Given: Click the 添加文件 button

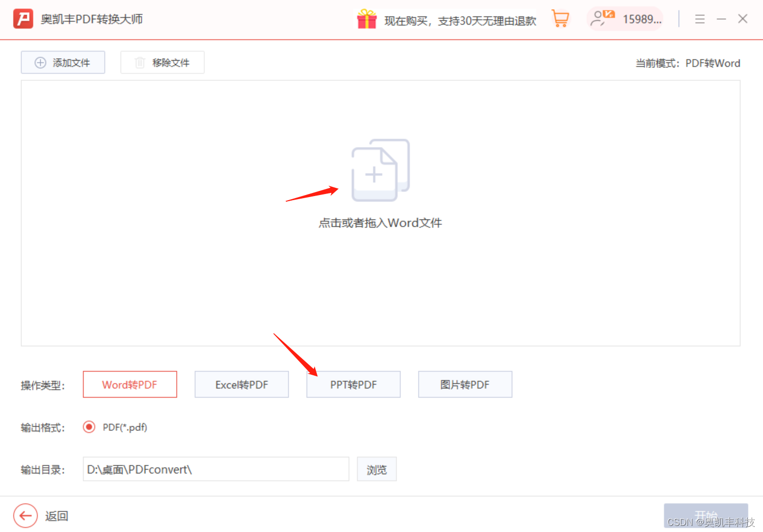Looking at the screenshot, I should point(63,62).
